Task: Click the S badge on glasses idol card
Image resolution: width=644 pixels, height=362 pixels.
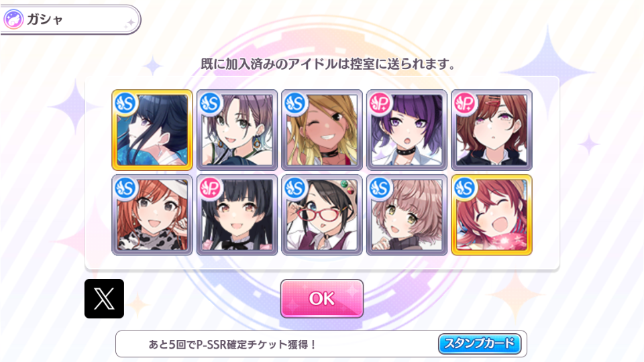Action: (x=295, y=188)
